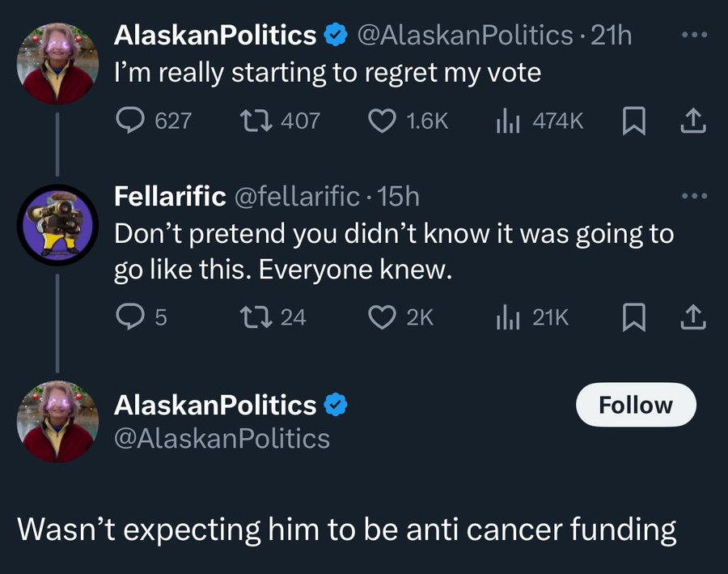
Task: Open more options on the first tweet
Action: [694, 36]
